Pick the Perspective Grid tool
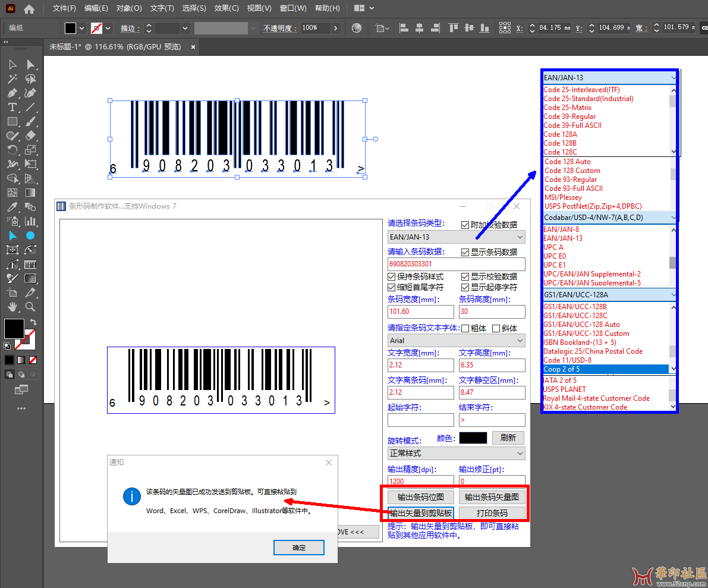Image resolution: width=708 pixels, height=588 pixels. [30, 178]
